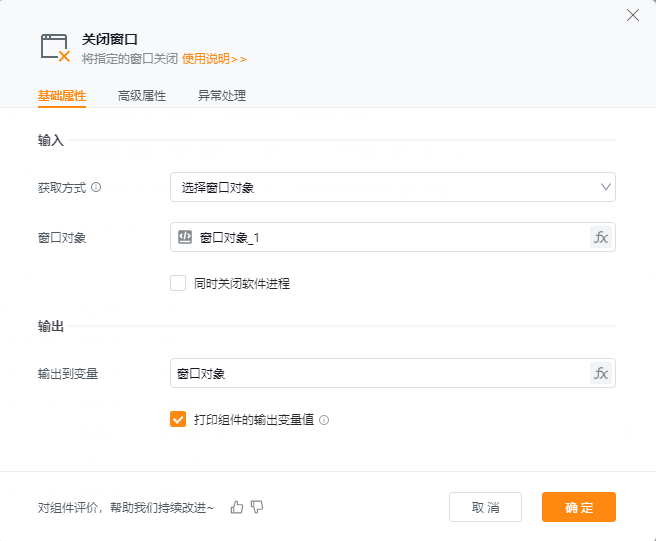Click the info icon beside 打印组件的输出变量值
The width and height of the screenshot is (656, 541).
pos(324,420)
